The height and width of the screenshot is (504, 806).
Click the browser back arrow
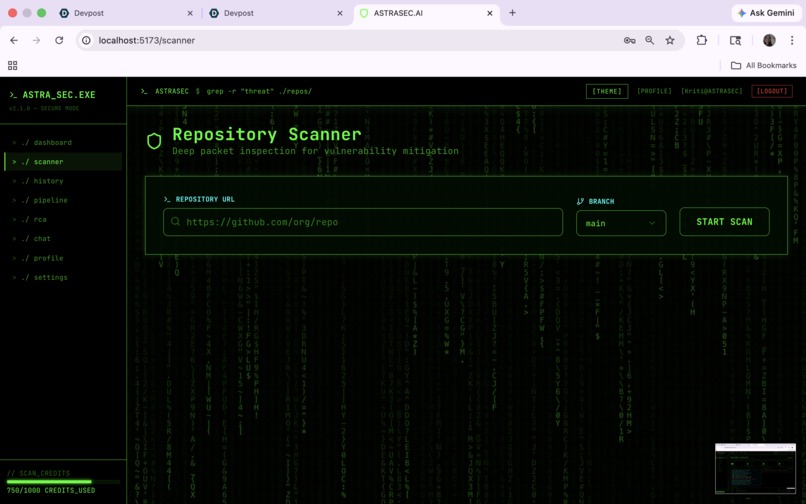click(x=14, y=40)
